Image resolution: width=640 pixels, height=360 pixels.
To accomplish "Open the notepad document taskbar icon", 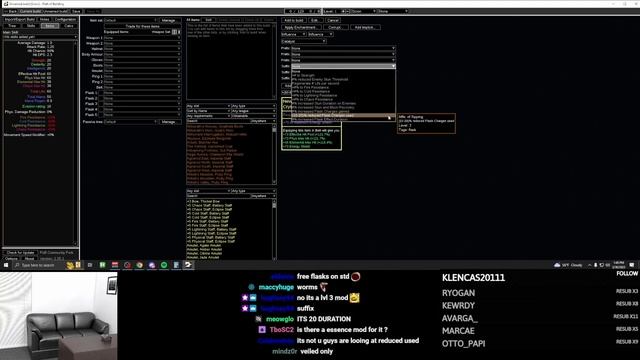I will click(176, 265).
